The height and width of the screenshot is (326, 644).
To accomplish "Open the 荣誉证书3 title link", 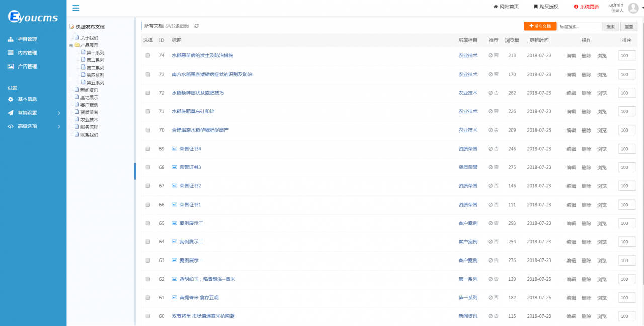I will point(190,167).
